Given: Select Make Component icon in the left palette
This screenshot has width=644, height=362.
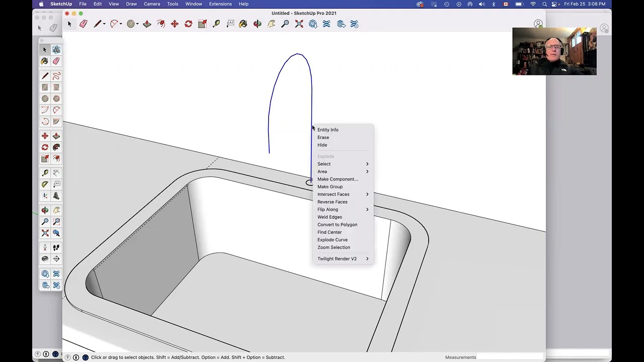Looking at the screenshot, I should (x=56, y=50).
